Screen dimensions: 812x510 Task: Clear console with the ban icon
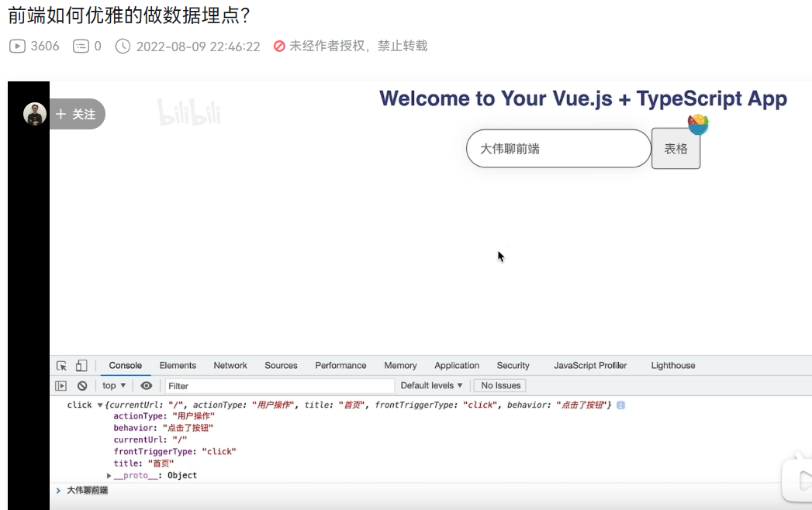tap(82, 386)
